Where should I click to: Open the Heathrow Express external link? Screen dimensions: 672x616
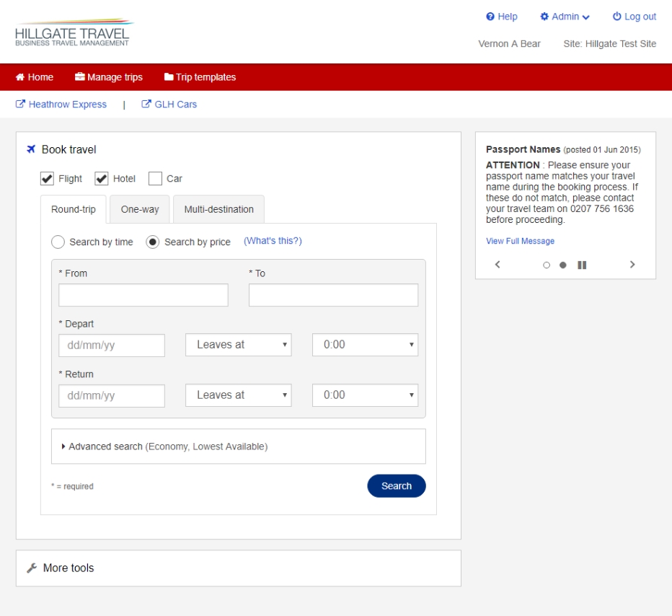[61, 105]
